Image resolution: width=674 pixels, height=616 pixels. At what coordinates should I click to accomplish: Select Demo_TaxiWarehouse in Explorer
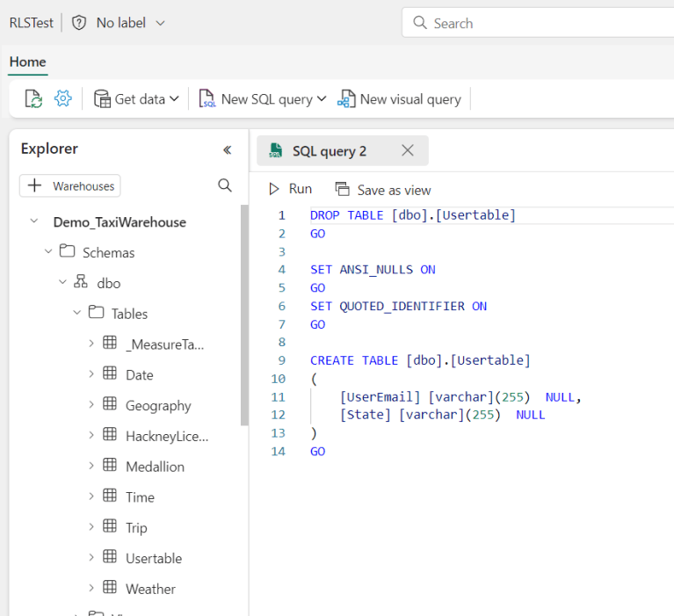point(120,222)
